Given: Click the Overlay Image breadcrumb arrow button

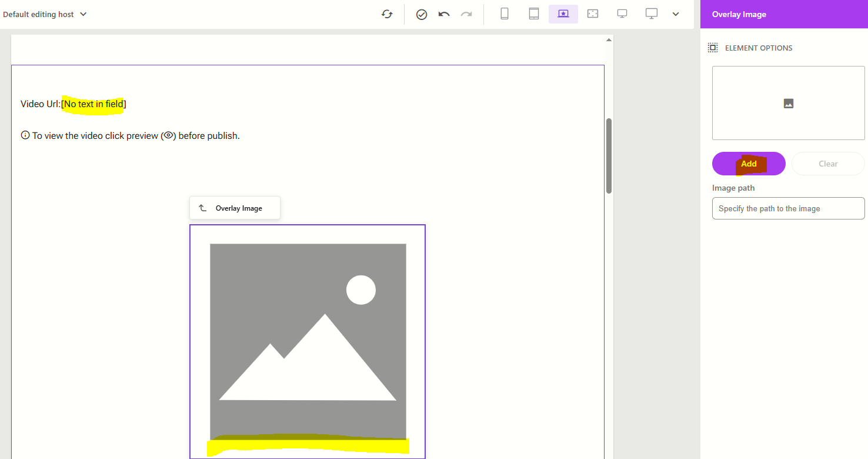Looking at the screenshot, I should pyautogui.click(x=203, y=207).
